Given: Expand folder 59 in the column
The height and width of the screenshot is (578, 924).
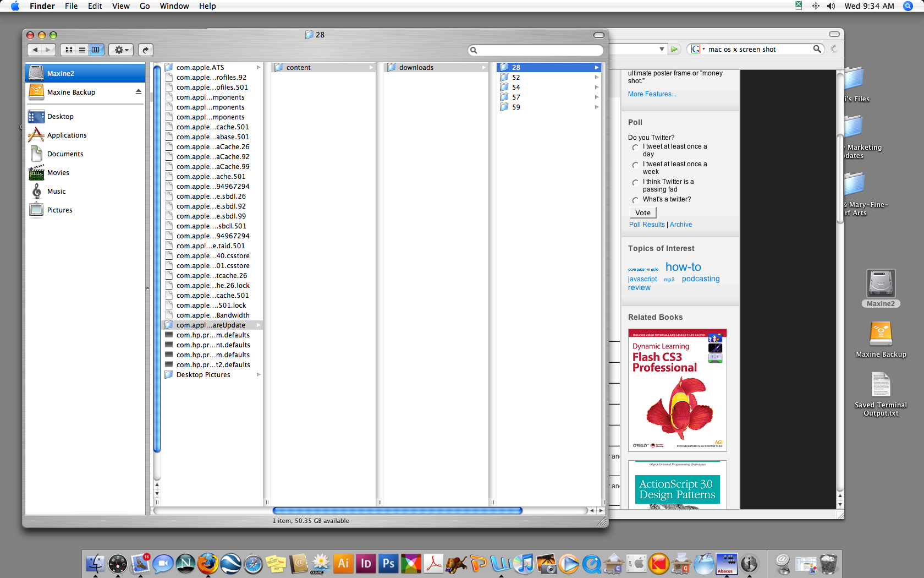Looking at the screenshot, I should click(x=597, y=107).
